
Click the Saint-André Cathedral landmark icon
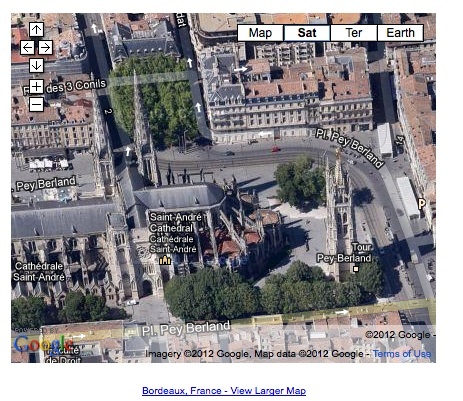tap(165, 260)
